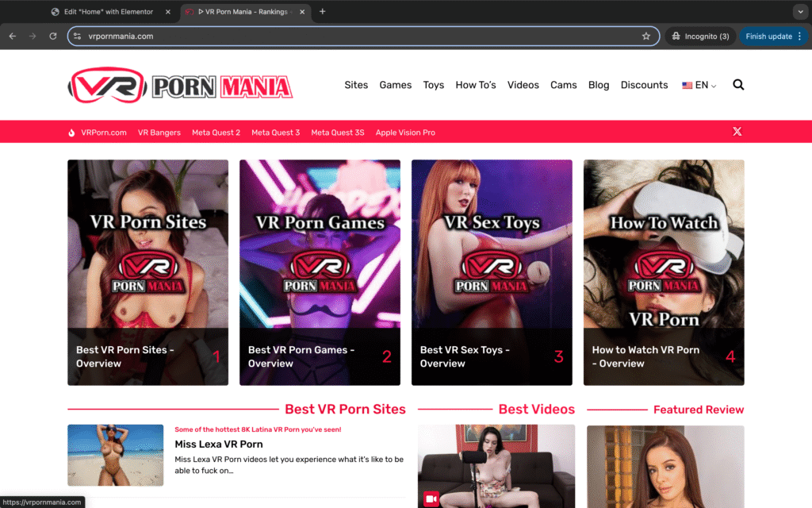Go to the Discounts page
The image size is (812, 508).
coord(644,85)
